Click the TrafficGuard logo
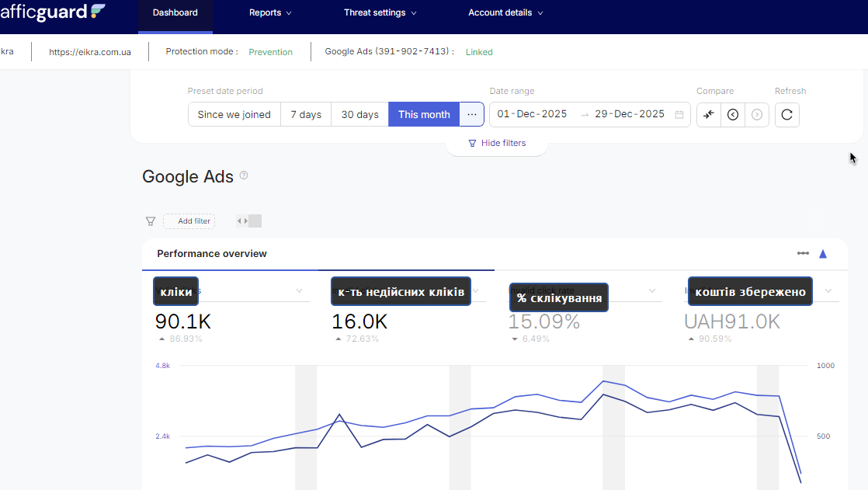The image size is (868, 490). pos(53,12)
